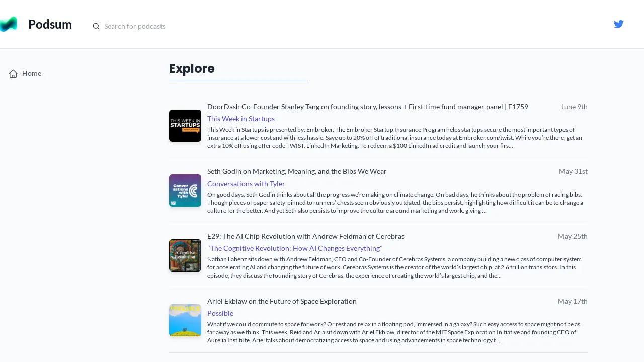Click the June 9th date
Screen dimensions: 644x362
[x=574, y=107]
